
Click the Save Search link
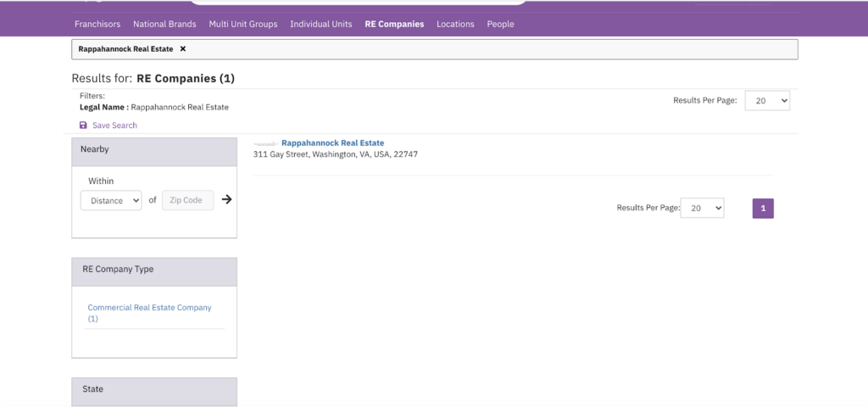[x=114, y=125]
